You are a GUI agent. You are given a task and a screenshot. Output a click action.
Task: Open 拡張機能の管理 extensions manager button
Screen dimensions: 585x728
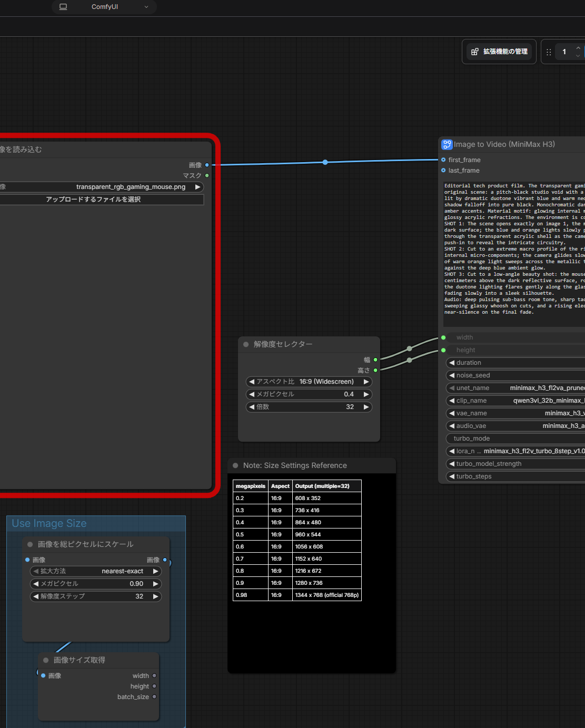(x=499, y=52)
